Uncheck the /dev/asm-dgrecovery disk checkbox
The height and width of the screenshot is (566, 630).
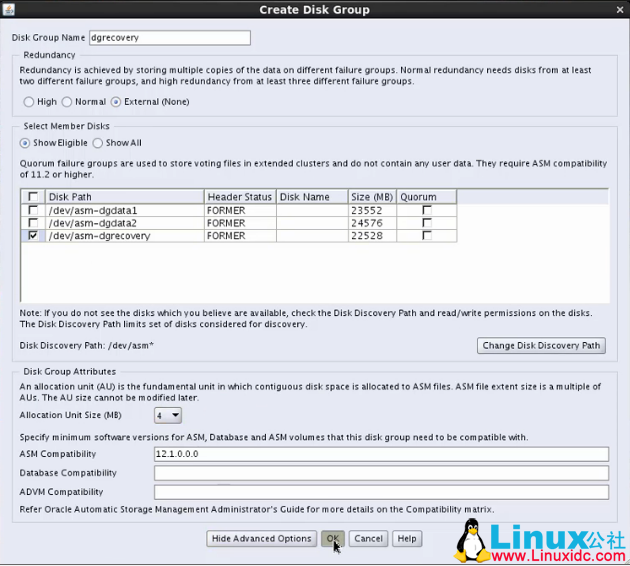33,236
